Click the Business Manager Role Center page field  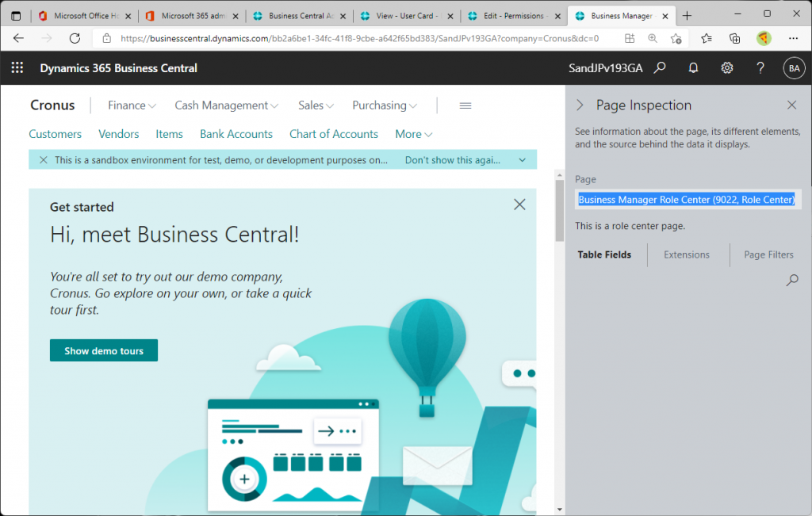[688, 200]
